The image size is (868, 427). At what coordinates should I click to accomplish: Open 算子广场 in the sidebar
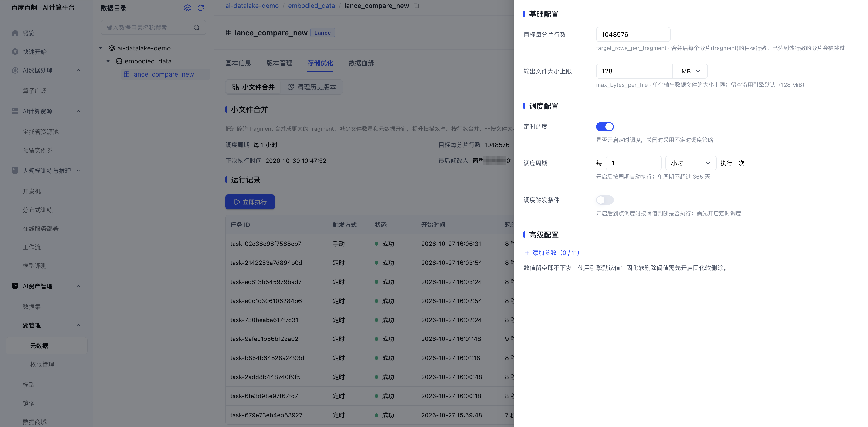35,91
